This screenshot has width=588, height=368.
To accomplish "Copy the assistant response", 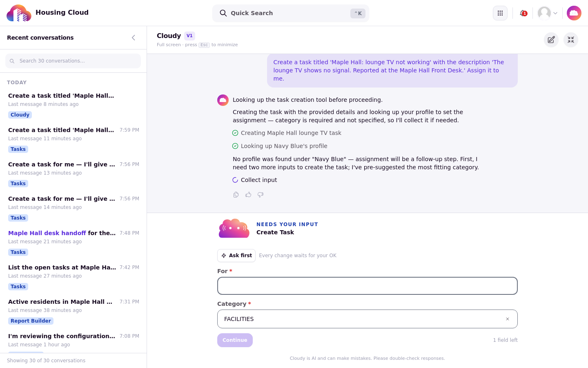I will [236, 195].
